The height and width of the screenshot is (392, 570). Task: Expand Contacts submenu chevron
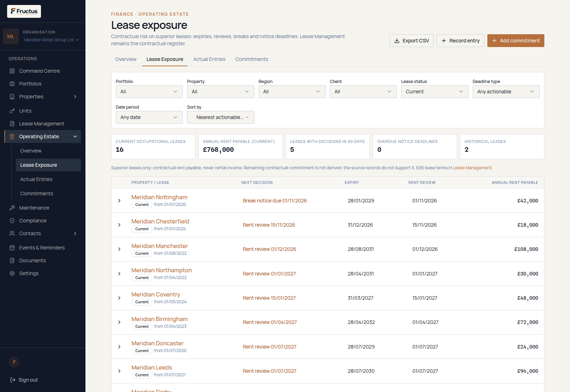(75, 233)
